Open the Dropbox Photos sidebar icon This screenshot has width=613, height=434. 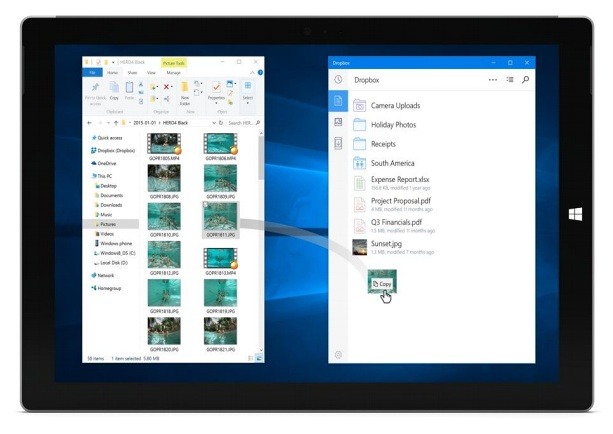click(338, 122)
